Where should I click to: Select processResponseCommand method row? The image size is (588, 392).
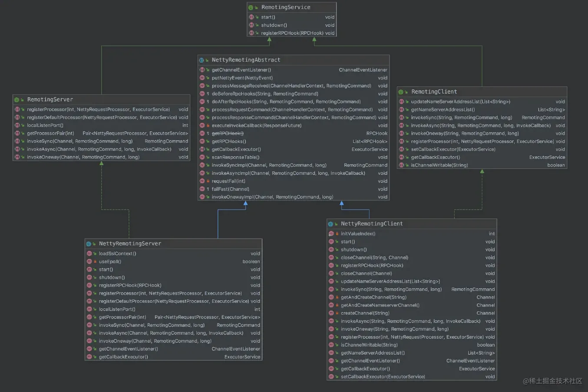[x=294, y=117]
